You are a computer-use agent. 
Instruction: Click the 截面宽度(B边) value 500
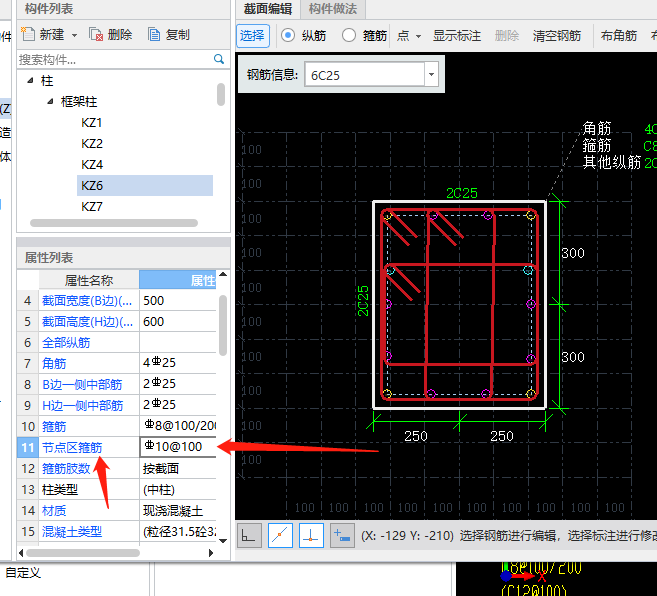coord(177,300)
